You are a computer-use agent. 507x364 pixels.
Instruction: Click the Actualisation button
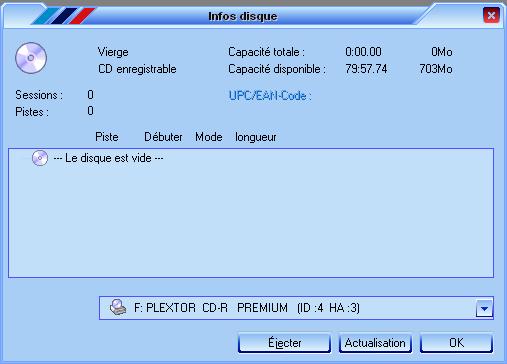(375, 343)
